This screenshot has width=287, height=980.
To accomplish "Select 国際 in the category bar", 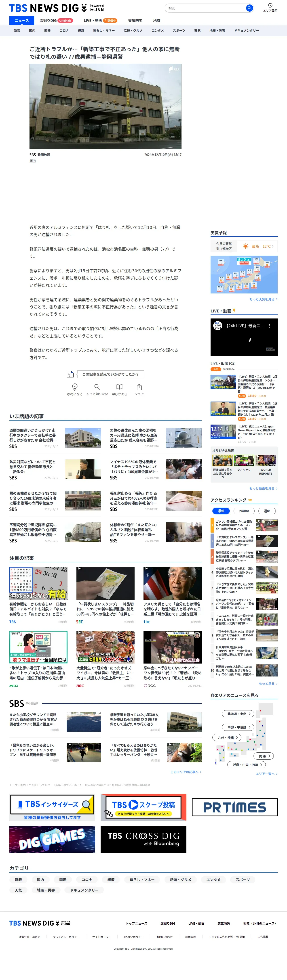I will pyautogui.click(x=47, y=30).
